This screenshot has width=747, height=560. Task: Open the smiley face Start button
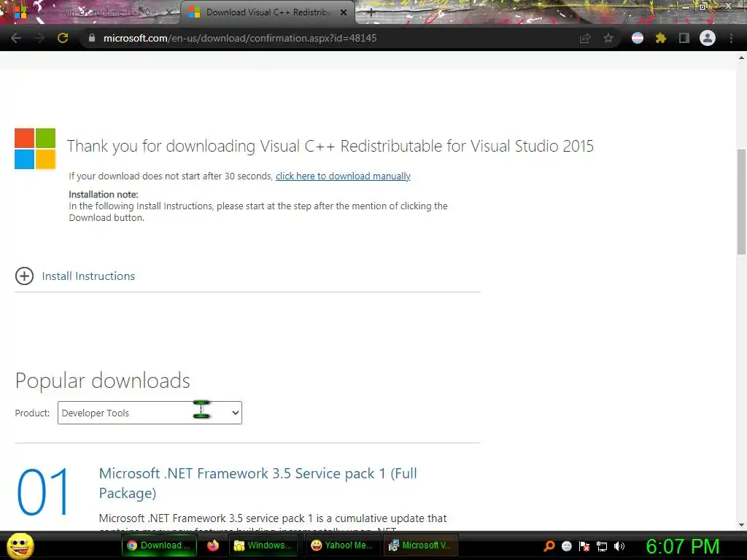point(20,545)
